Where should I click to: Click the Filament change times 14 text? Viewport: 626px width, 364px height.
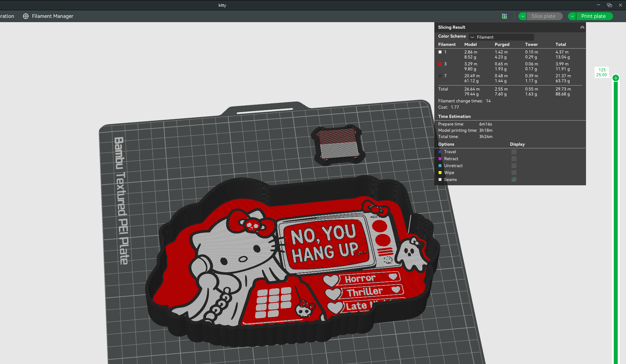click(x=464, y=101)
